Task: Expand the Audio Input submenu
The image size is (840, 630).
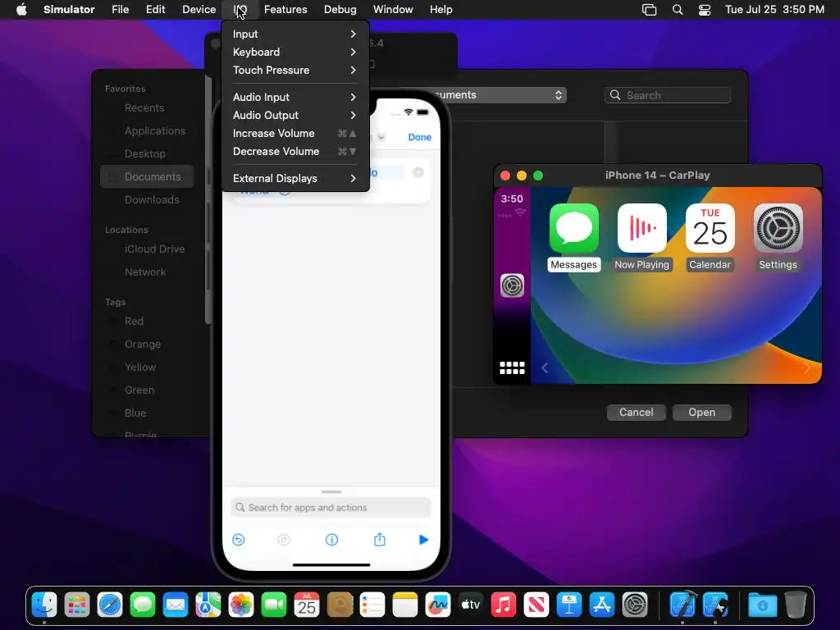Action: click(295, 97)
